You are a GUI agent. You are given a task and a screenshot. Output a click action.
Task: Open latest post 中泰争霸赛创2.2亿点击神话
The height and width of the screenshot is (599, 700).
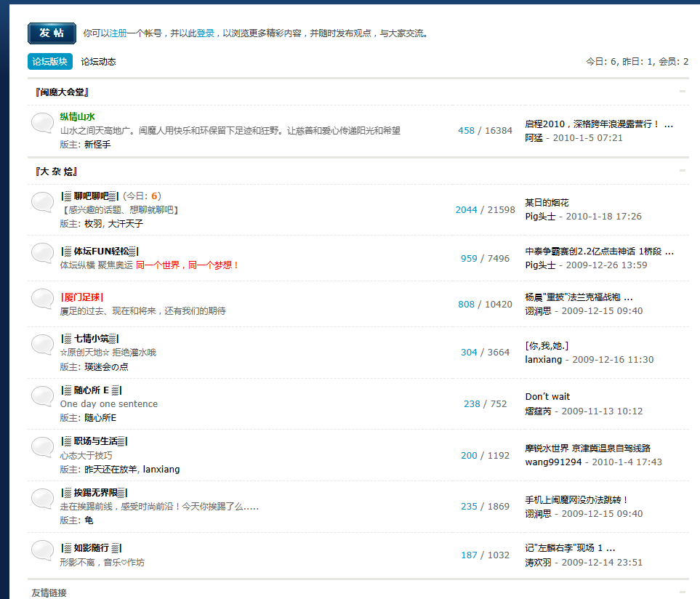(x=599, y=252)
